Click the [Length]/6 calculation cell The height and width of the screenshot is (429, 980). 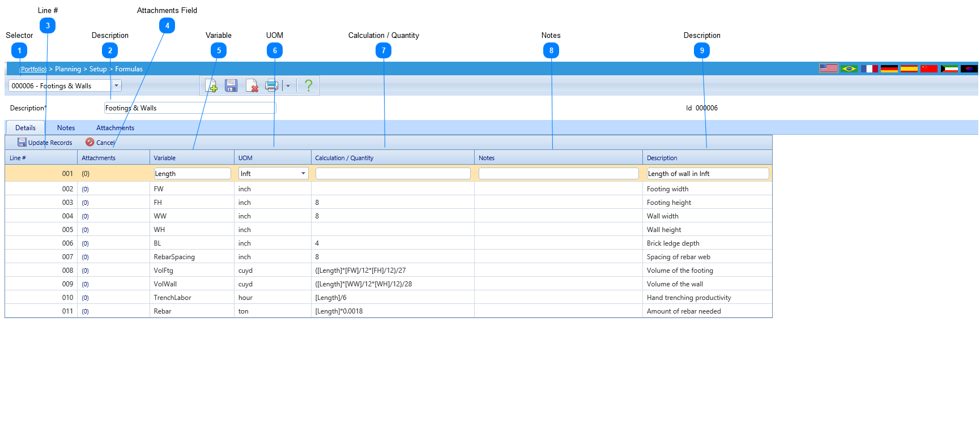[x=393, y=298]
